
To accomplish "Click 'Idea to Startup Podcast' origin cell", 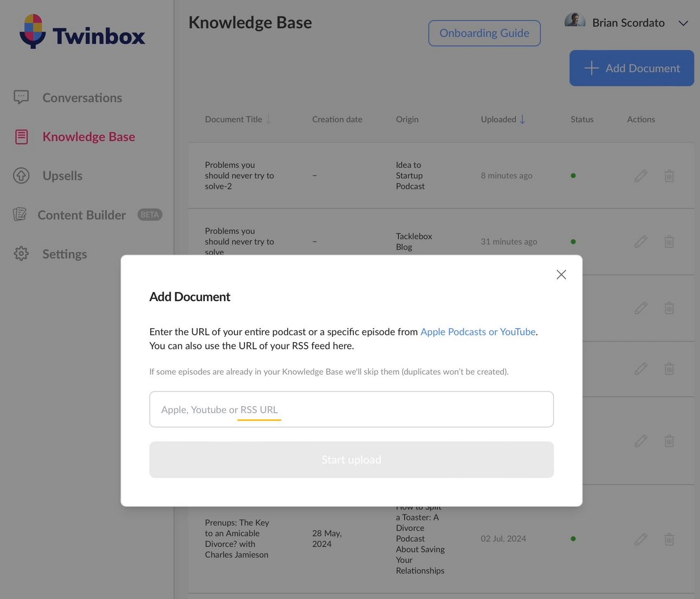I will tap(410, 175).
